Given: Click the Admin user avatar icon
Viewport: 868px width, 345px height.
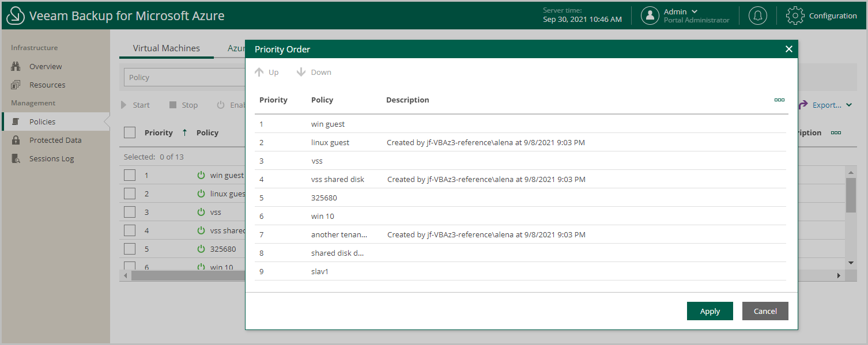Looking at the screenshot, I should [x=650, y=16].
